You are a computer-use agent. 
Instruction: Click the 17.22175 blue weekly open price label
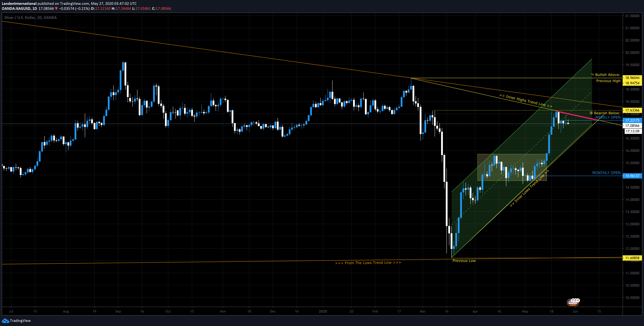(x=632, y=120)
